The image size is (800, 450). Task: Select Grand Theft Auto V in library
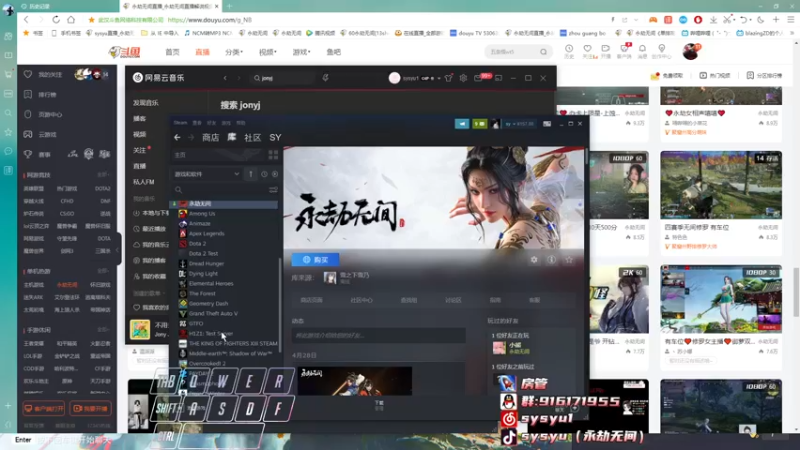(213, 313)
